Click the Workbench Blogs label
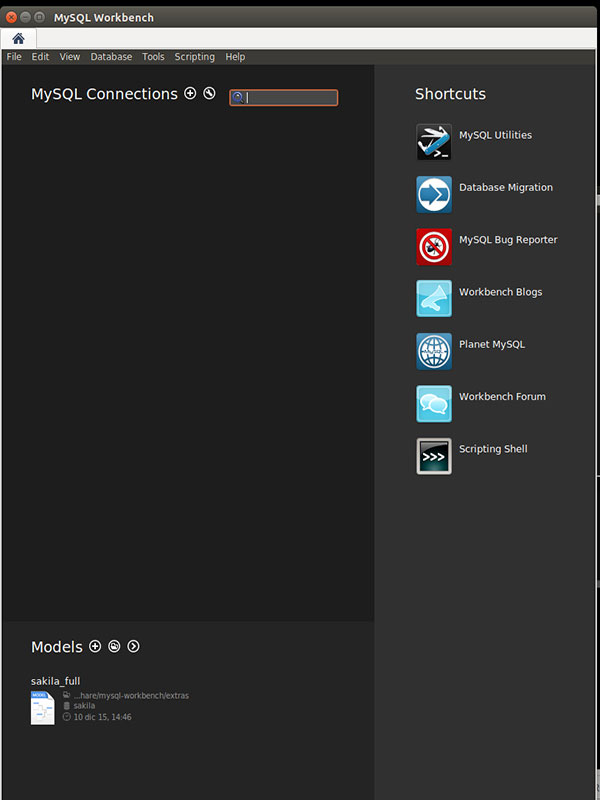The height and width of the screenshot is (800, 600). point(501,292)
